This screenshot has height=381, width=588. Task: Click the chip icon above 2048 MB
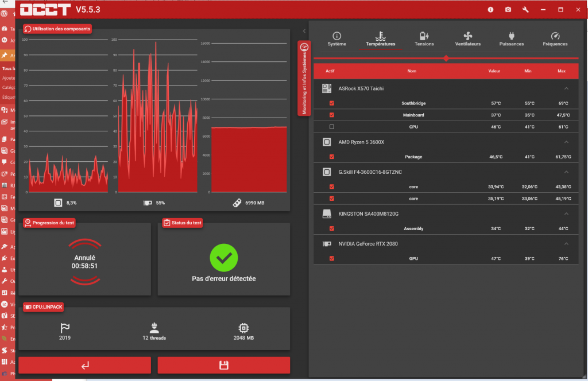[243, 328]
